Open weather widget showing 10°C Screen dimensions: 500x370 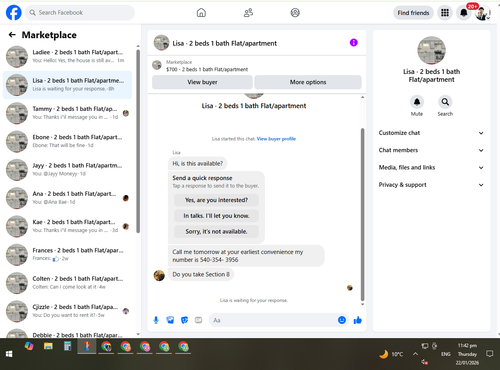pos(391,354)
